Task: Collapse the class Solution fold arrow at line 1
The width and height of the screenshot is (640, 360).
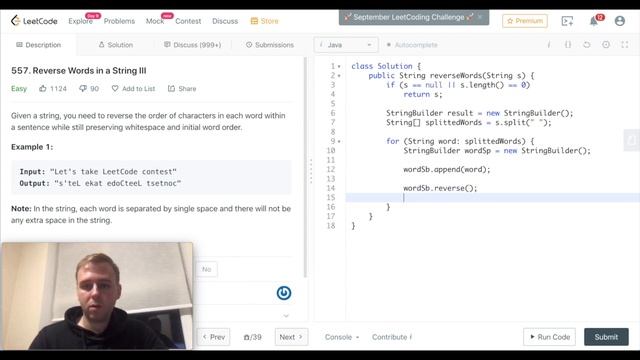Action: [339, 67]
